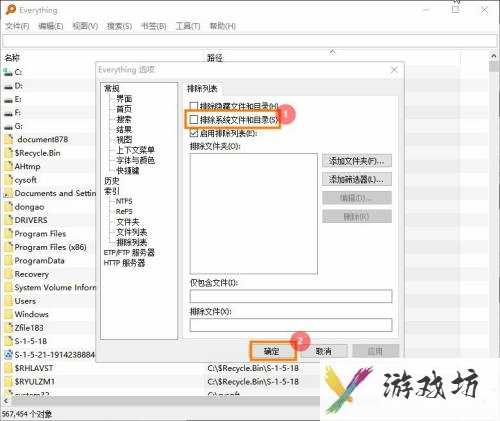Click the Zfile183 folder icon
This screenshot has width=500, height=421.
pos(9,328)
